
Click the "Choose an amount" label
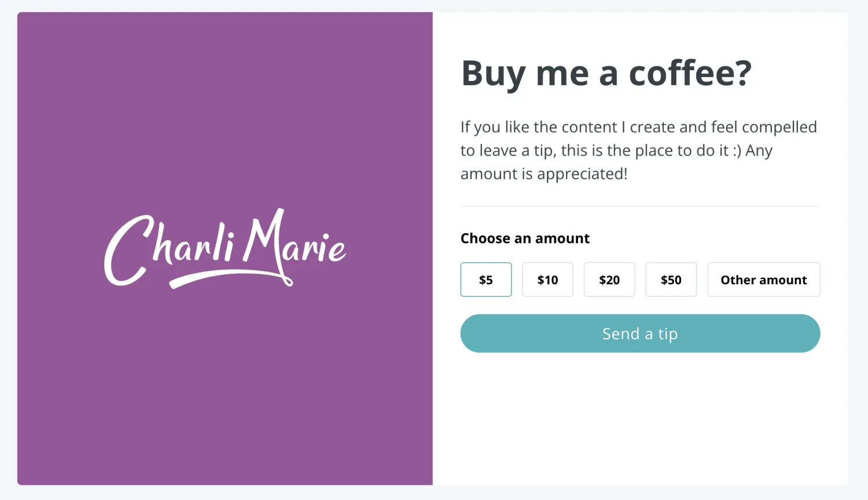pyautogui.click(x=525, y=238)
